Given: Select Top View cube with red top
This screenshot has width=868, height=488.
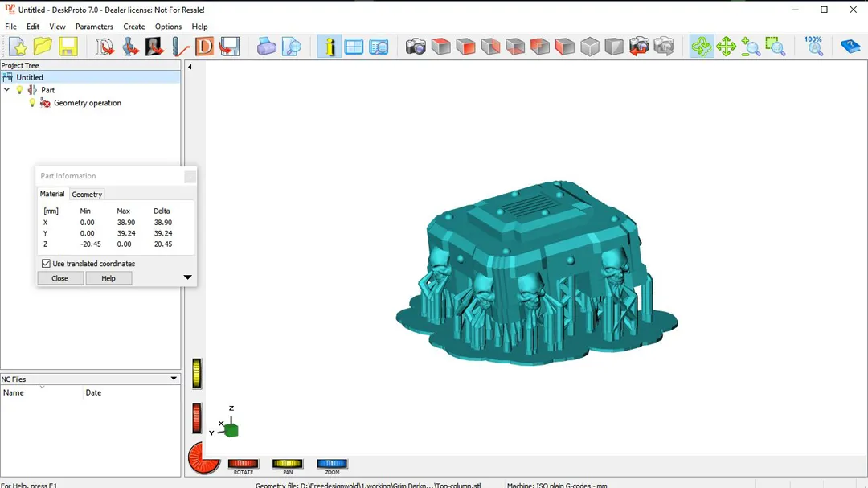Looking at the screenshot, I should [440, 47].
